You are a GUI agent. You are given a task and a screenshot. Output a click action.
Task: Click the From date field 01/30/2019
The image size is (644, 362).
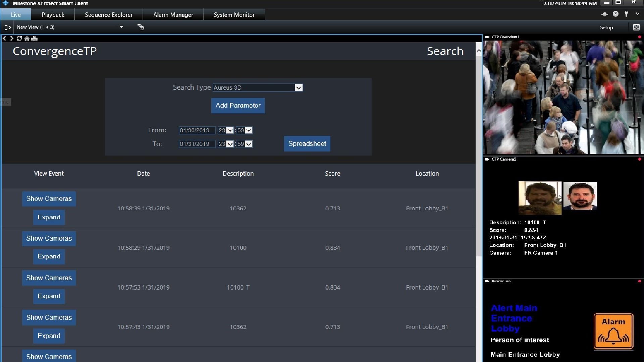tap(197, 130)
